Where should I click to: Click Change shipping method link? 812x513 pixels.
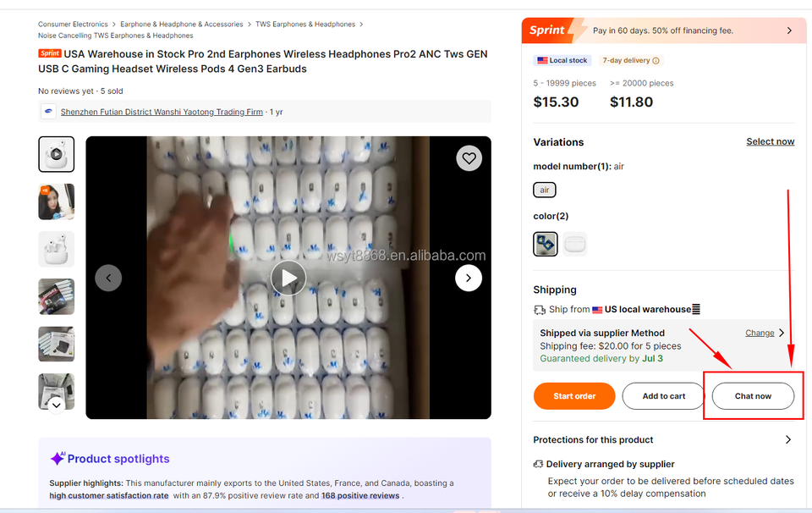[760, 333]
